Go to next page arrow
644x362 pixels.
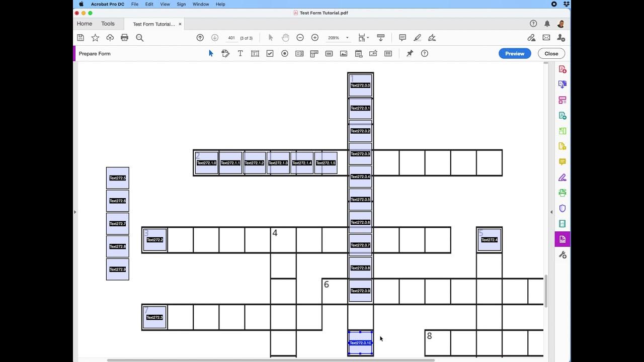[x=215, y=38]
